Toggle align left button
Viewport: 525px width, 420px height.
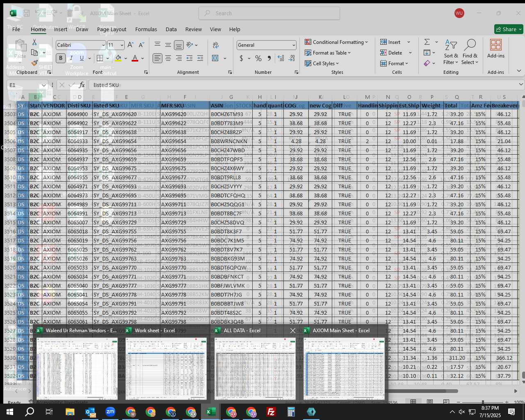point(157,58)
